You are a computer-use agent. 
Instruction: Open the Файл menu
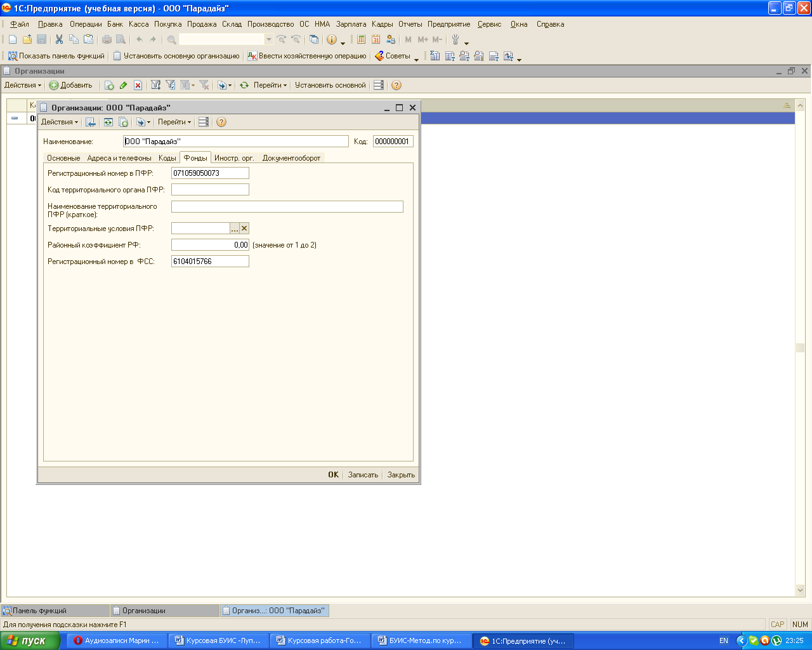tap(20, 24)
